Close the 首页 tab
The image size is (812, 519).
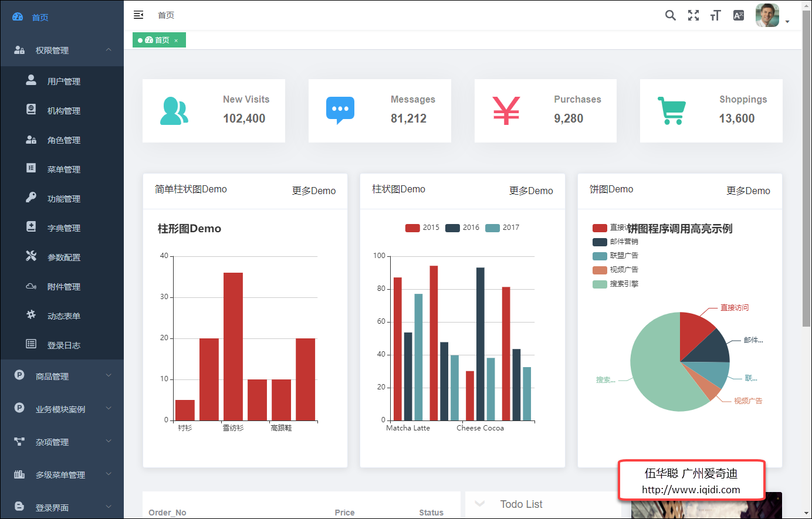[176, 40]
